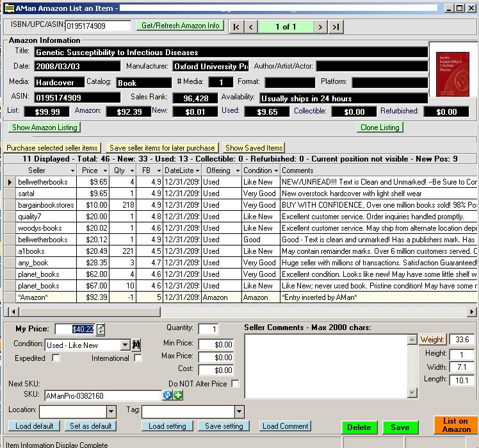Screen dimensions: 479x448
Task: Click horizontal scrollbar left arrow of seller grid
Action: click(x=13, y=312)
